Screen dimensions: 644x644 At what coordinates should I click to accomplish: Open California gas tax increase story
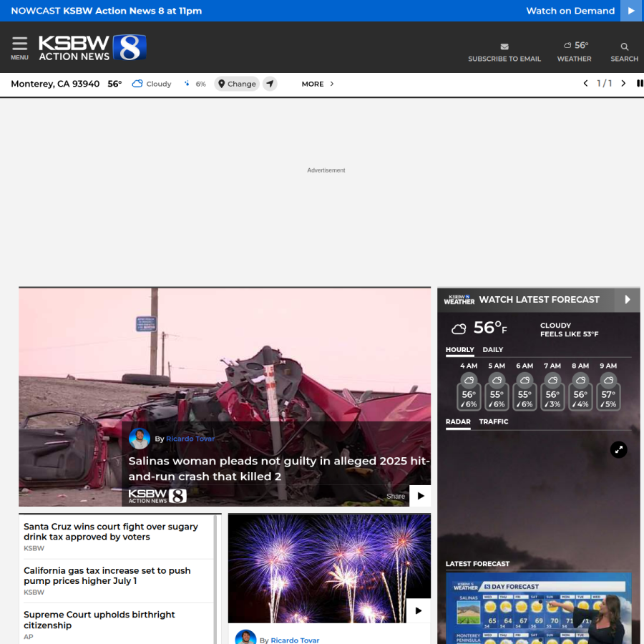[x=107, y=575]
